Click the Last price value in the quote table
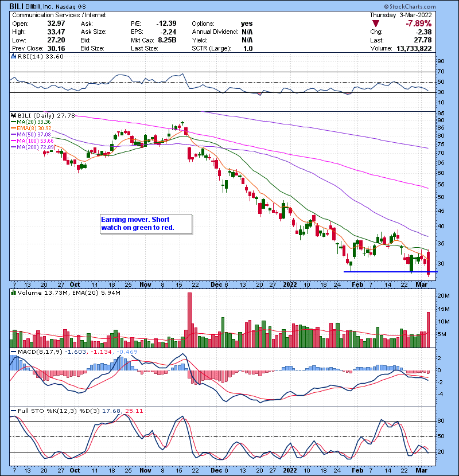The width and height of the screenshot is (459, 476). tap(423, 40)
